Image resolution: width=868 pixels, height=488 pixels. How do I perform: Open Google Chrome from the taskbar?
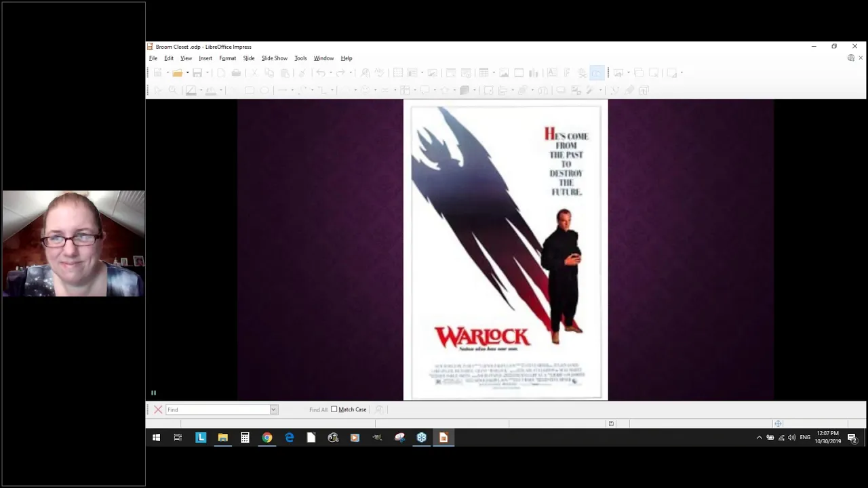[267, 438]
